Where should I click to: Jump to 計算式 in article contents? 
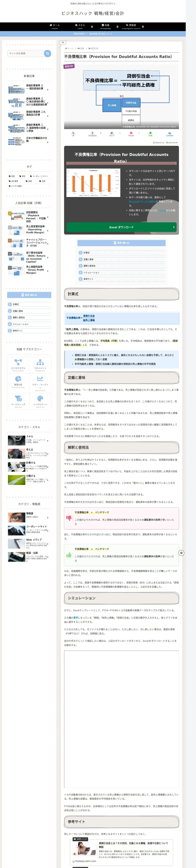pyautogui.click(x=87, y=253)
